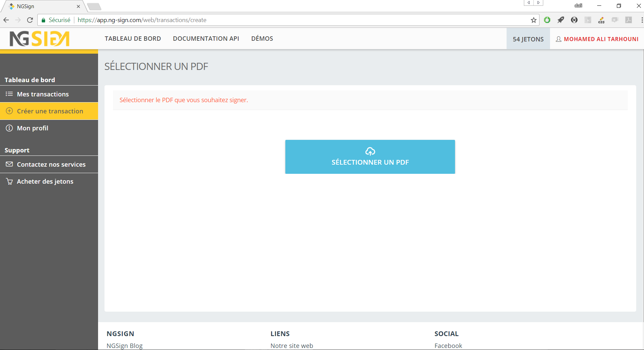Open Documentation API menu item
This screenshot has width=644, height=350.
click(x=206, y=39)
